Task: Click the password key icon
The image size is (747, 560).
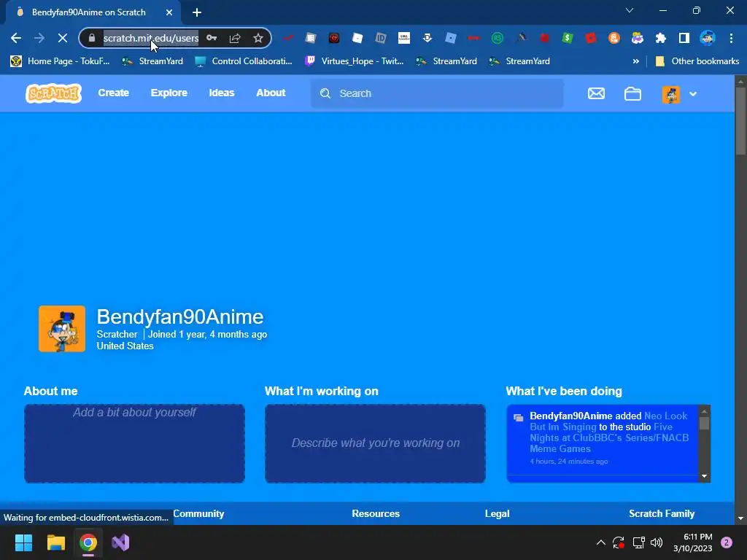Action: coord(212,38)
